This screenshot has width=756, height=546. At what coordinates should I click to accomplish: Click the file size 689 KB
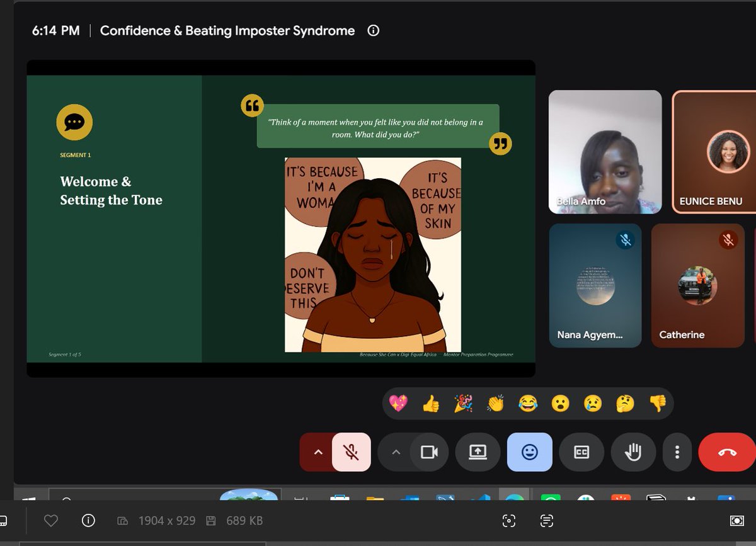[244, 521]
